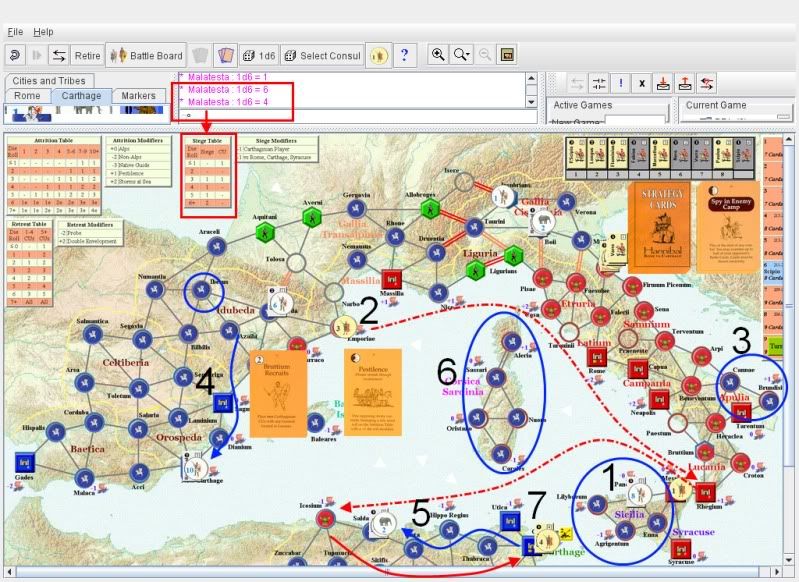The image size is (799, 582).
Task: Roll the 1d6 die button
Action: pyautogui.click(x=259, y=56)
